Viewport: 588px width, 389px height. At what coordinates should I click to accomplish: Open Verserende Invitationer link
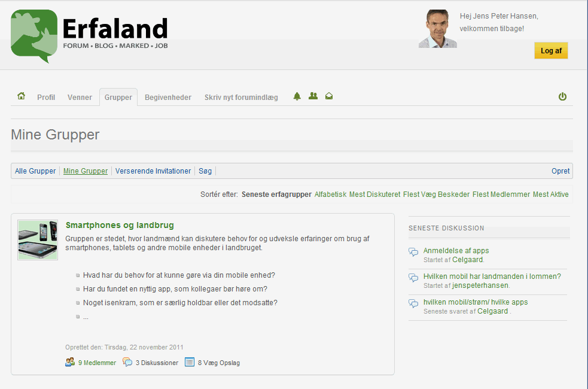tap(153, 171)
